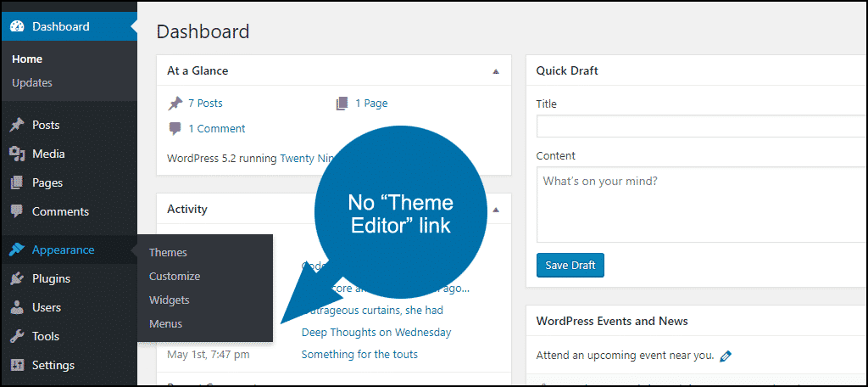This screenshot has width=868, height=387.
Task: Click the page icon beside 1 Page
Action: tap(342, 104)
